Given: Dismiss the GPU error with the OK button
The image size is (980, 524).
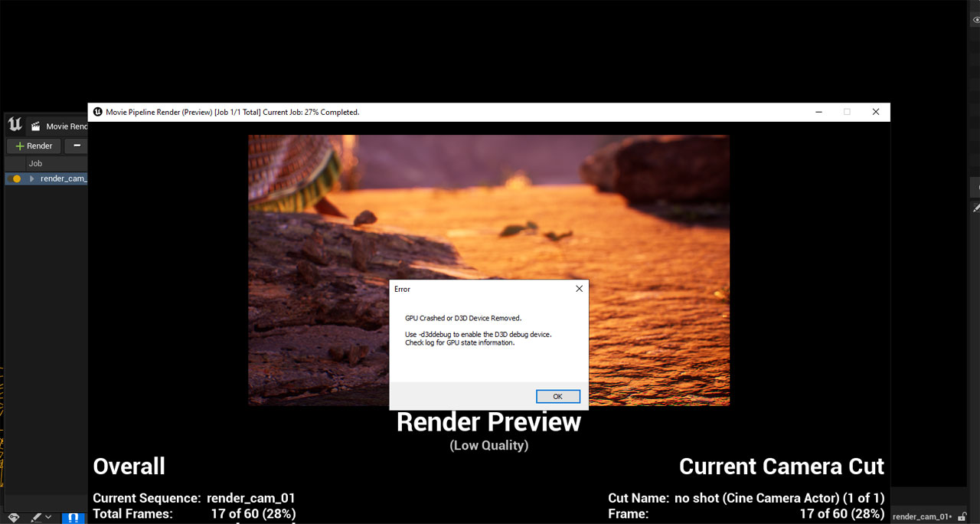Looking at the screenshot, I should pos(557,396).
